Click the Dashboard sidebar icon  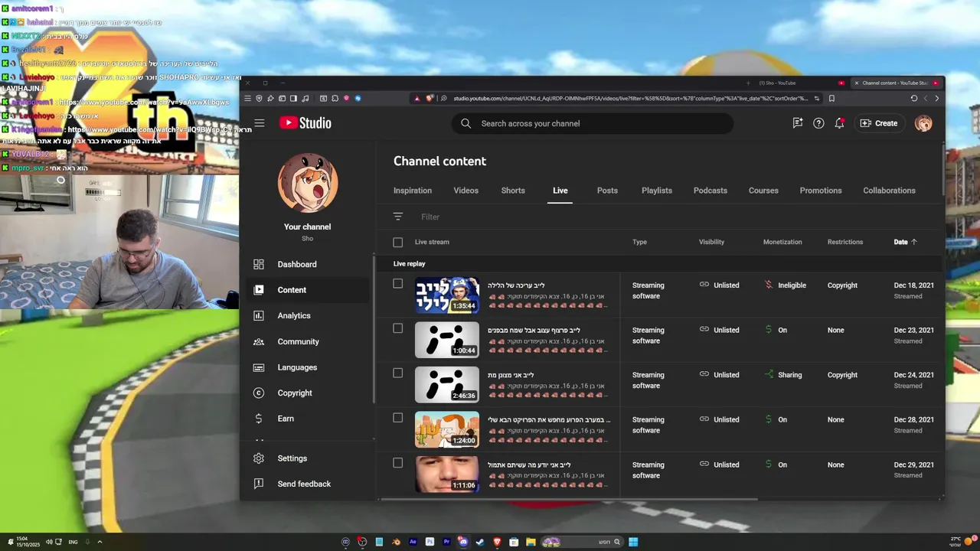259,264
